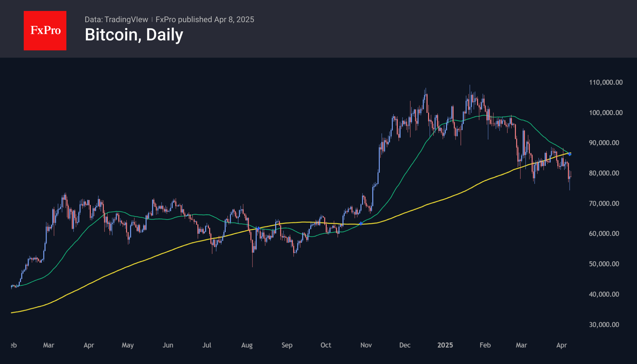Click "FxPro published Apr 8, 2025" text
Image resolution: width=637 pixels, height=364 pixels.
pos(205,19)
